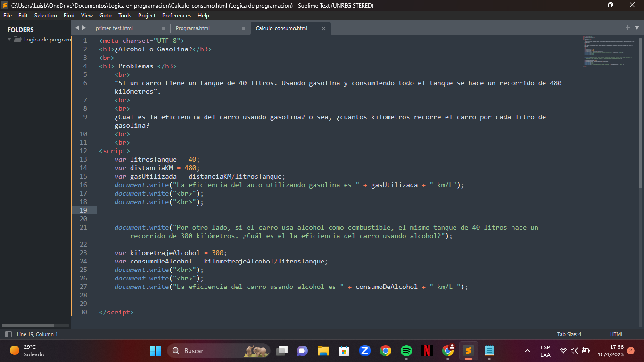Open volume control speaker icon
The height and width of the screenshot is (362, 644).
point(574,351)
